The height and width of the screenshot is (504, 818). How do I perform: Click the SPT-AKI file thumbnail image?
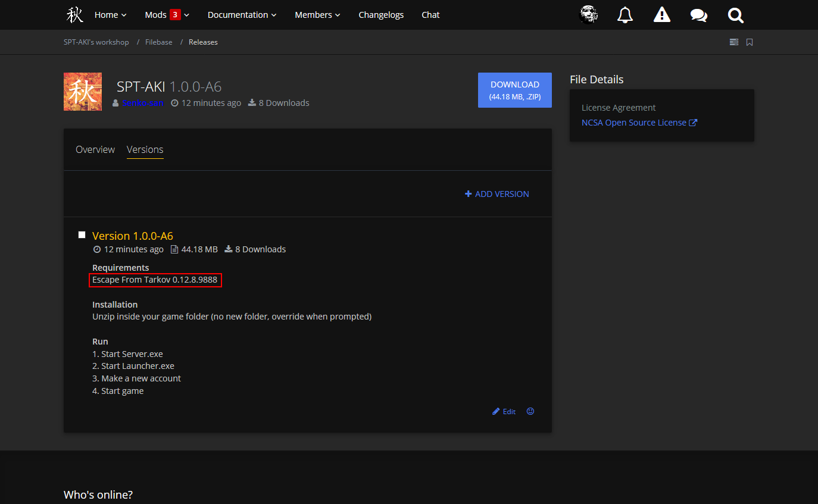point(83,92)
